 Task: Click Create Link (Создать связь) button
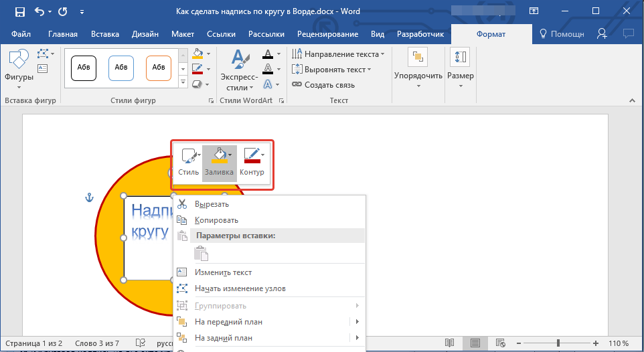pos(323,85)
